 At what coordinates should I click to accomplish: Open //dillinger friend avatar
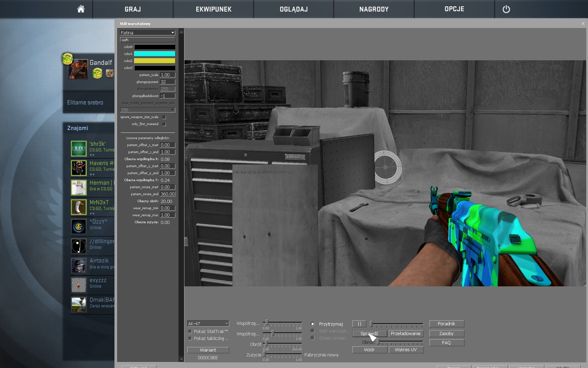pos(79,246)
